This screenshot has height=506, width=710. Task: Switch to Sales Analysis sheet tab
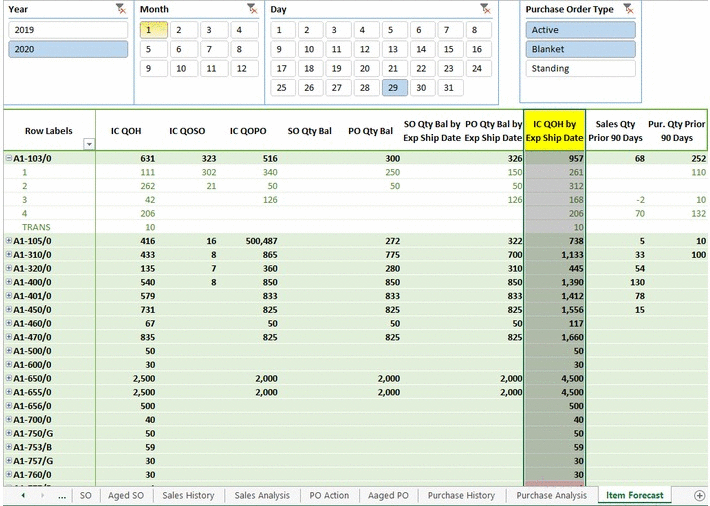[262, 496]
